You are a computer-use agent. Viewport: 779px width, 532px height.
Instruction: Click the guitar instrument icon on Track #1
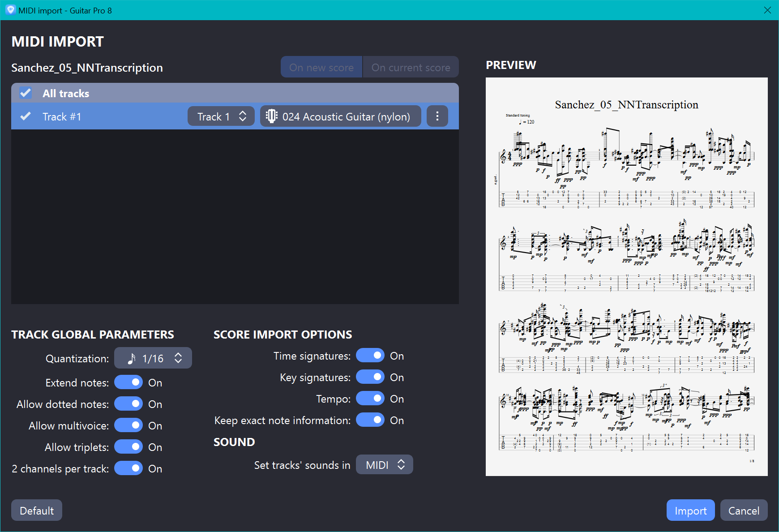(271, 116)
